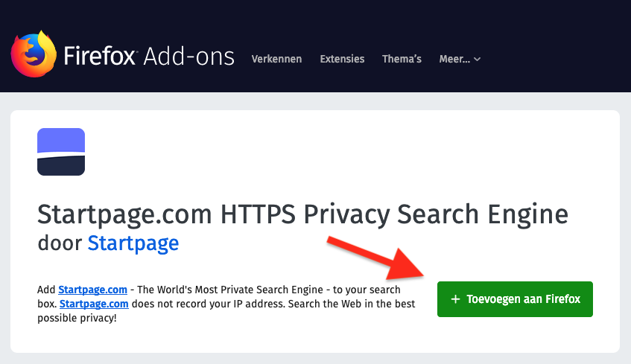Screen dimensions: 631x364
Task: Open the Startpage author link after 'door'
Action: point(133,243)
